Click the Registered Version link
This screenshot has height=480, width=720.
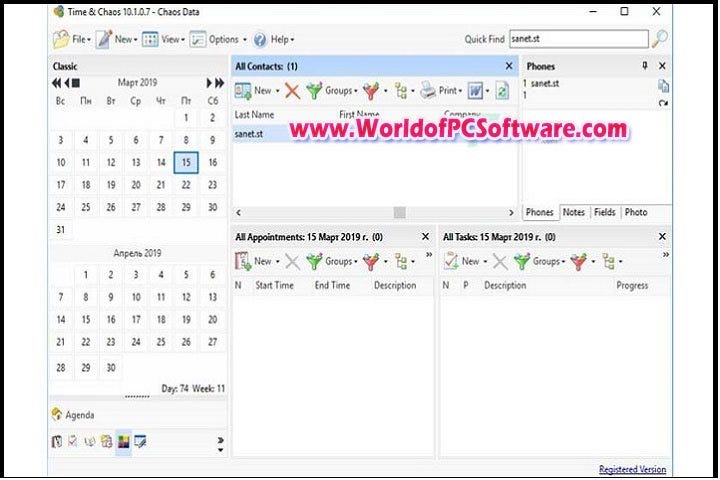[632, 469]
